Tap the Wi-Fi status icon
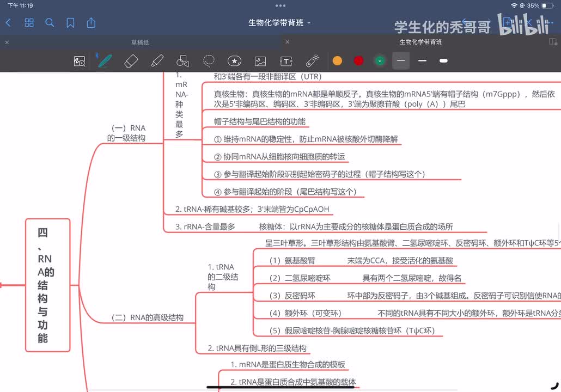The image size is (561, 392). pyautogui.click(x=514, y=6)
